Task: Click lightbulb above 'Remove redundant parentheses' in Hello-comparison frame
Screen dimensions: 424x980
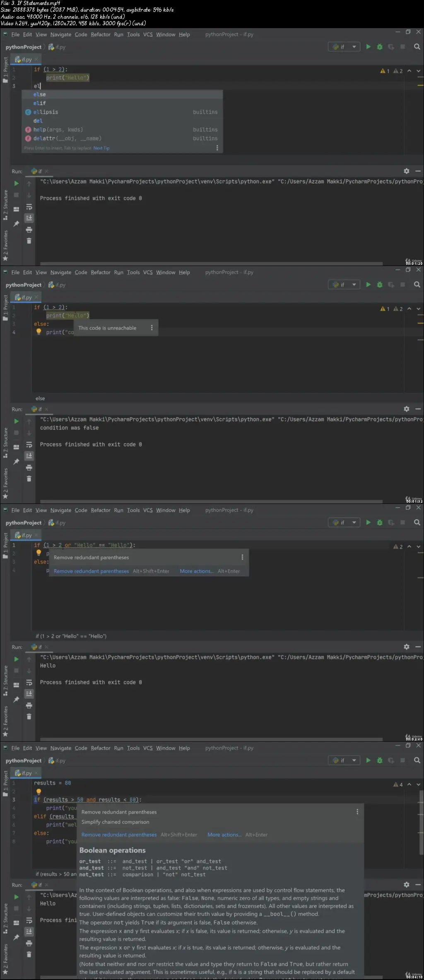Action: [x=39, y=553]
